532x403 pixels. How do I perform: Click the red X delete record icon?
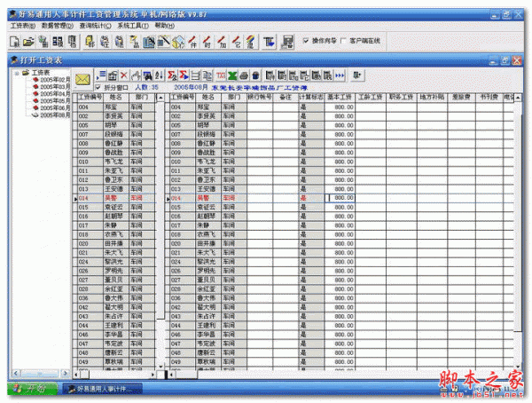coord(124,75)
